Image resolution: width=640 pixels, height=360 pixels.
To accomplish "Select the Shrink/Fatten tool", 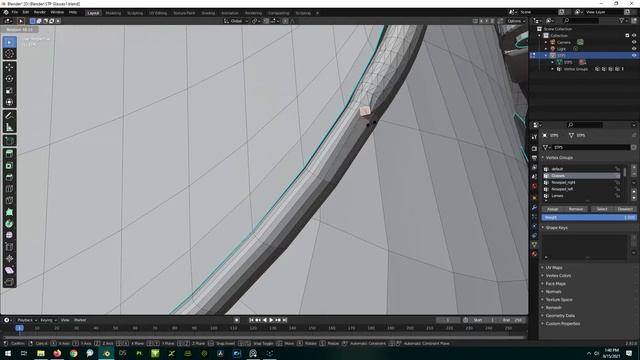I will pyautogui.click(x=9, y=258).
